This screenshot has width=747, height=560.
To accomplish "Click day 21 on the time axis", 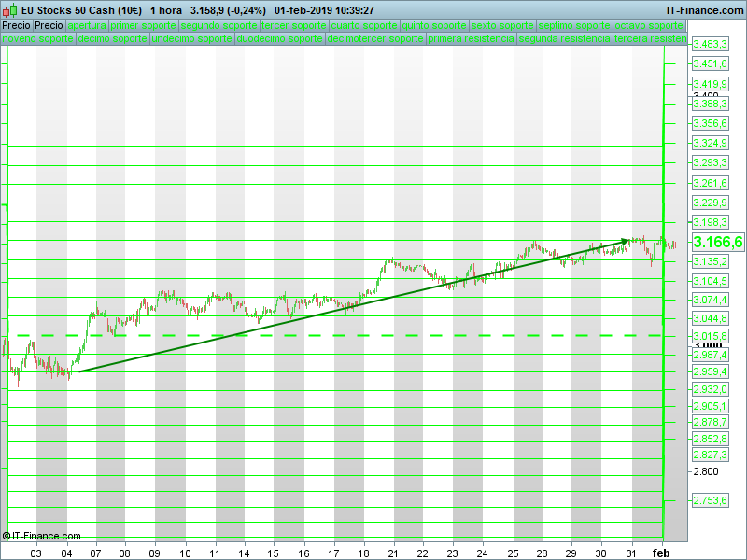I will pyautogui.click(x=393, y=553).
